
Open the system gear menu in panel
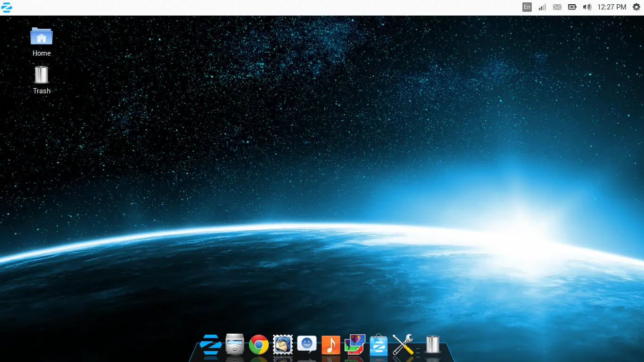pyautogui.click(x=636, y=7)
